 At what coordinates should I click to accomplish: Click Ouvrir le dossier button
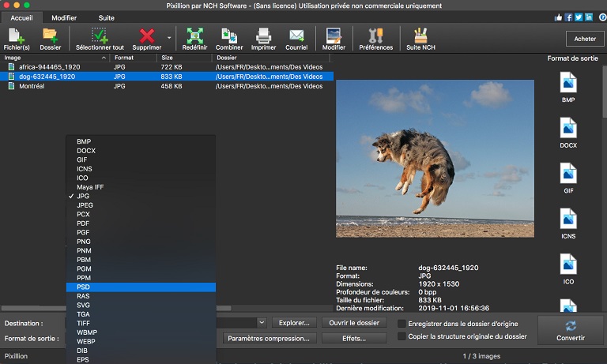pyautogui.click(x=354, y=323)
